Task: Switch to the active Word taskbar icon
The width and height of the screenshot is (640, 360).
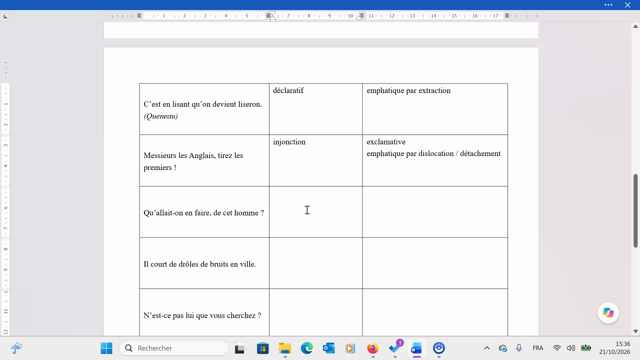Action: tap(416, 348)
